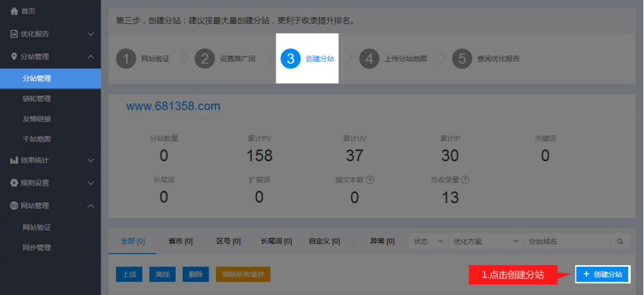Click the 网站管理 globe icon
The image size is (644, 295).
[14, 206]
